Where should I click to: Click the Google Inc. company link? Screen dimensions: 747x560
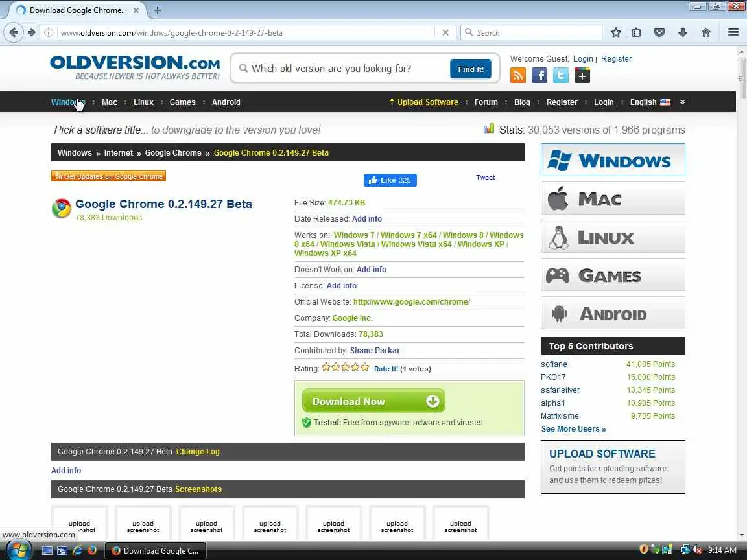pyautogui.click(x=353, y=318)
